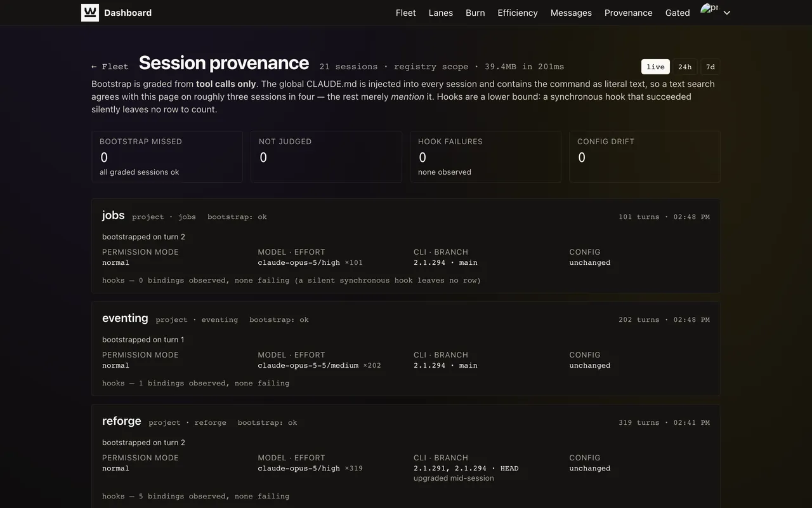Viewport: 812px width, 508px height.
Task: Open the profile avatar image
Action: pyautogui.click(x=709, y=8)
